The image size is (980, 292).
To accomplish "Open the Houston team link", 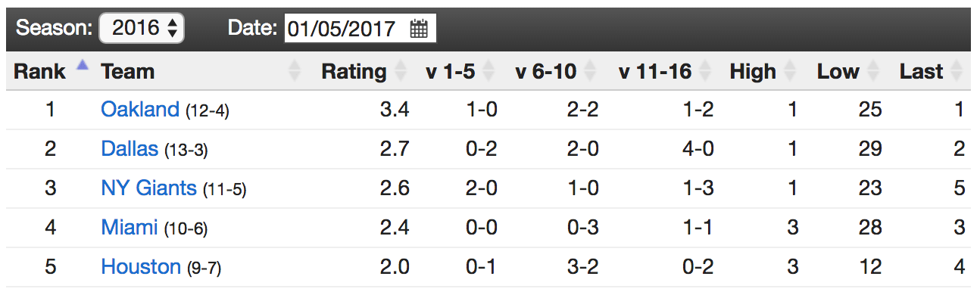I will pos(141,266).
